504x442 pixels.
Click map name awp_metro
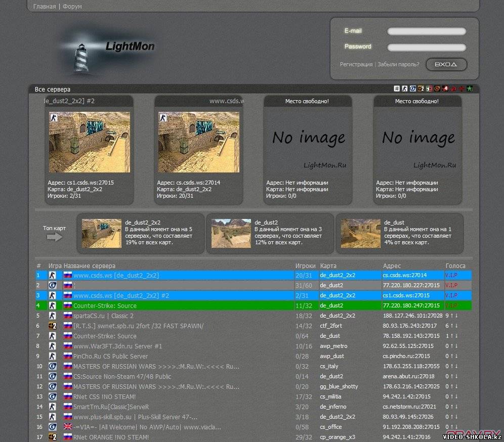333,346
